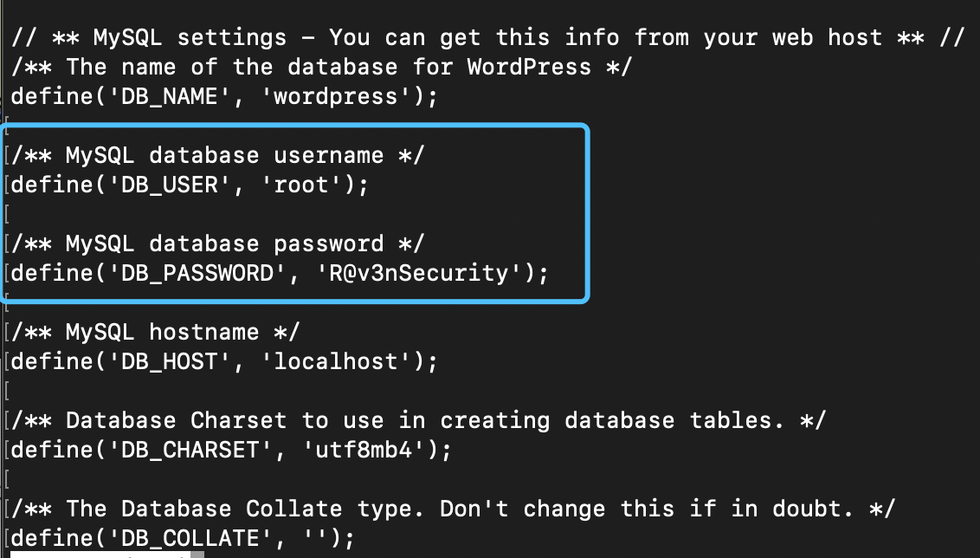980x558 pixels.
Task: Click the 'wordpress' database name value
Action: click(x=341, y=96)
